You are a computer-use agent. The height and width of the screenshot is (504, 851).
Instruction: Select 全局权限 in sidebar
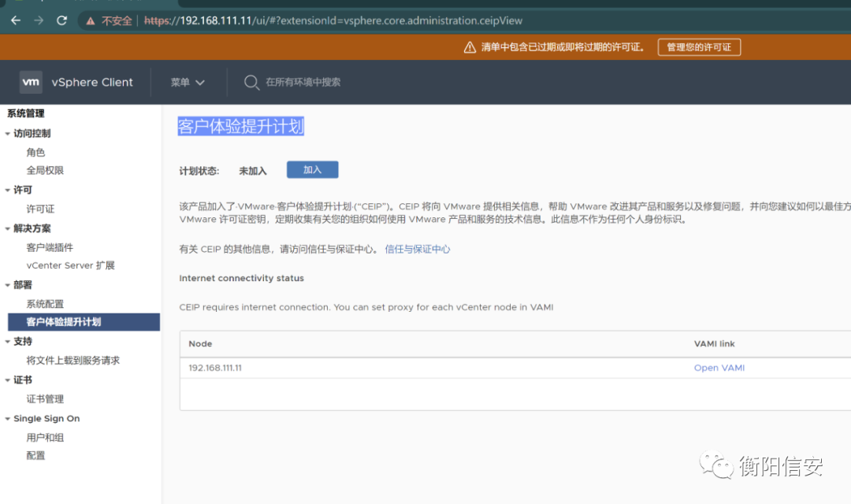(x=45, y=170)
